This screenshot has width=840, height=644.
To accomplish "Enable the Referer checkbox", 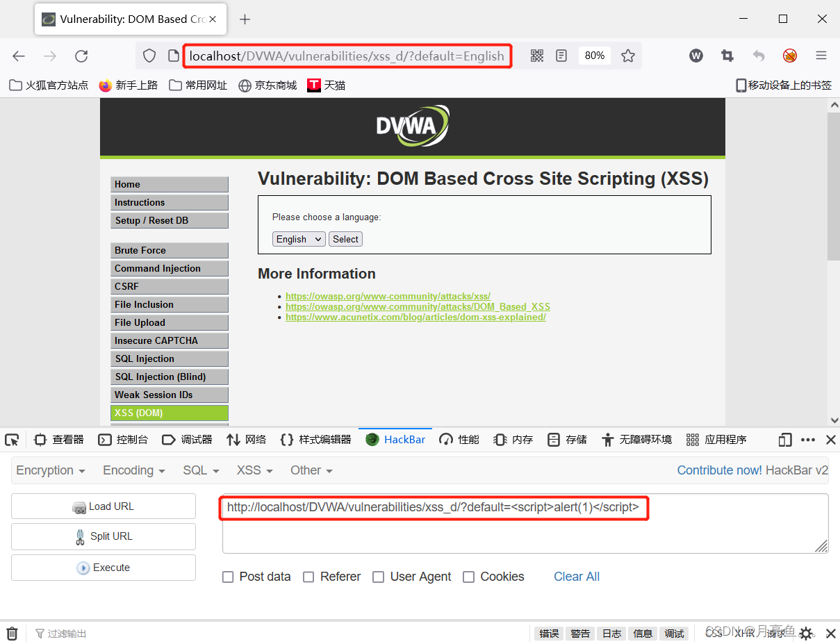I will pyautogui.click(x=308, y=577).
